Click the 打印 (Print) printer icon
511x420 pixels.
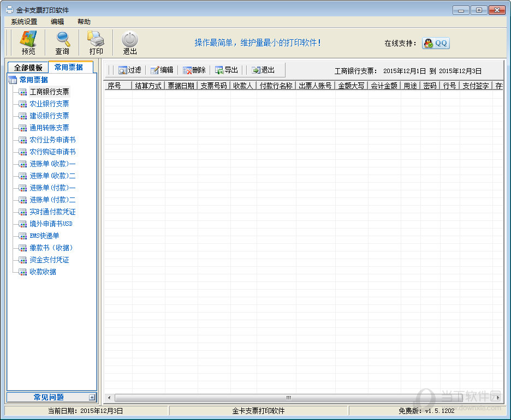(96, 43)
